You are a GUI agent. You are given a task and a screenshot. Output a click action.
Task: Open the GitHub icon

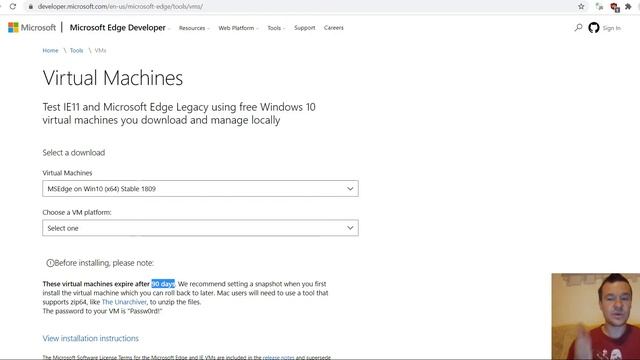(x=594, y=27)
